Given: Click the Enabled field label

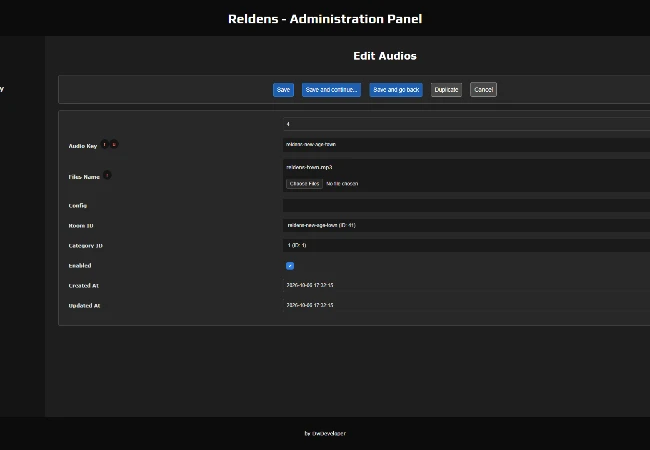Looking at the screenshot, I should pyautogui.click(x=80, y=266).
